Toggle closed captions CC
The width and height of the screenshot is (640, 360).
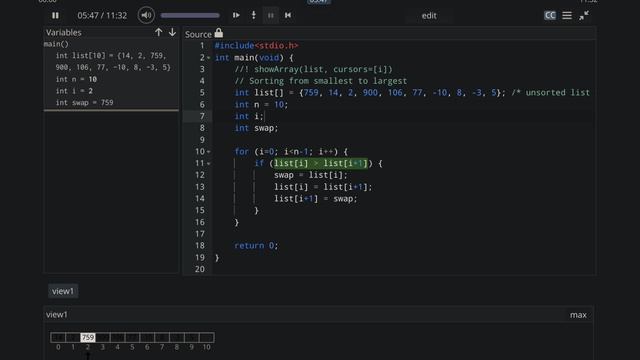pos(550,15)
